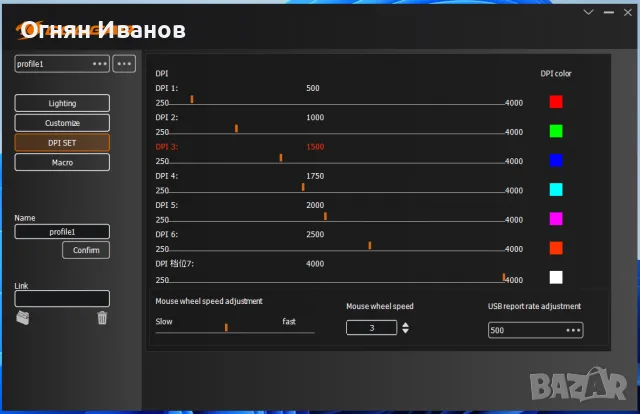The width and height of the screenshot is (640, 414).
Task: Pick the magenta DPI 5 color swatch
Action: tap(556, 219)
